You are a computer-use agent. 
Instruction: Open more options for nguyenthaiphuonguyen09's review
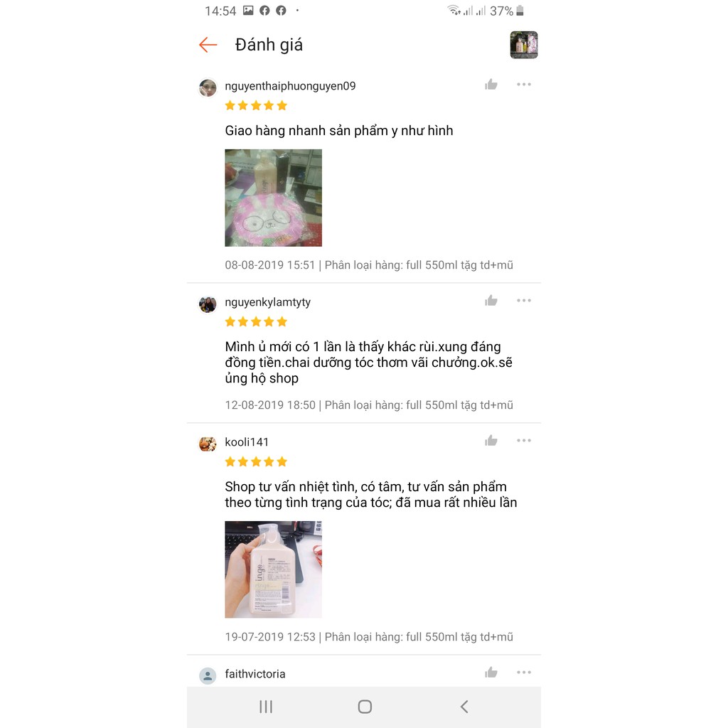click(524, 85)
